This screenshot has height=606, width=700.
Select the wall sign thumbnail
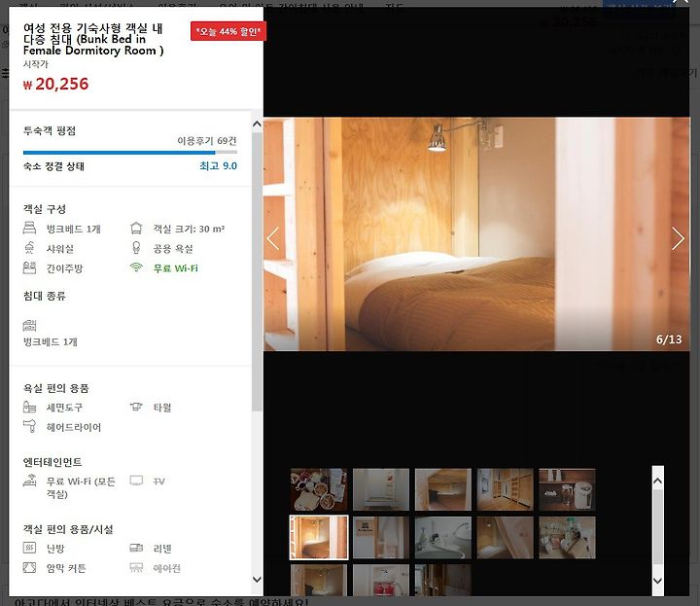381,537
